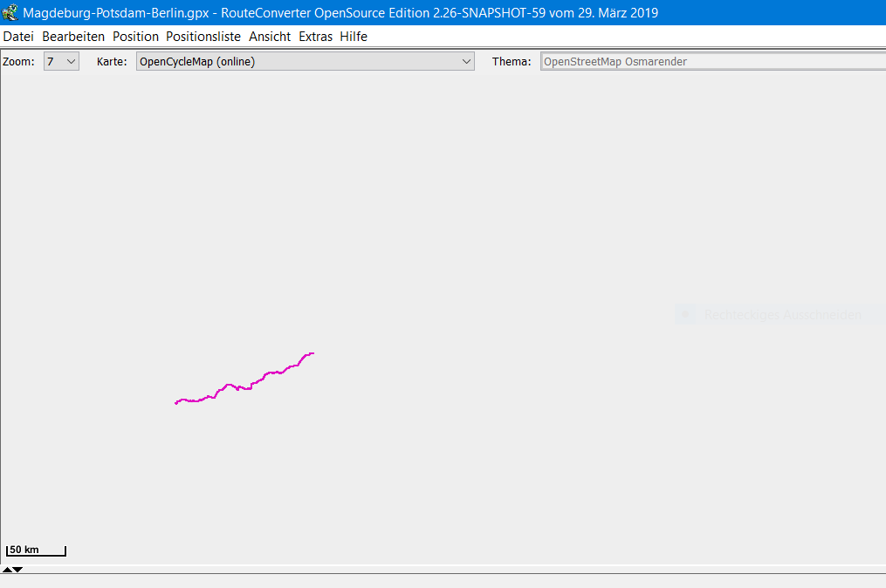Open the Ansicht menu
Image resolution: width=886 pixels, height=588 pixels.
click(x=270, y=37)
